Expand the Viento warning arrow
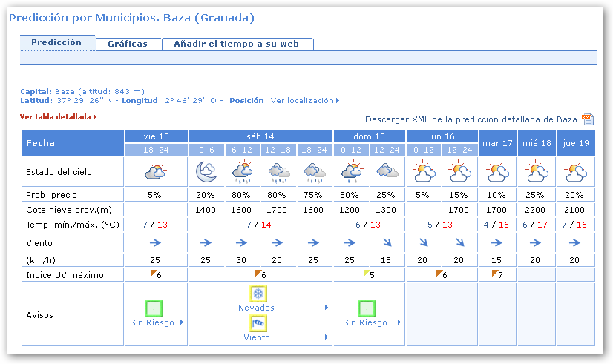The image size is (613, 364). click(x=327, y=337)
